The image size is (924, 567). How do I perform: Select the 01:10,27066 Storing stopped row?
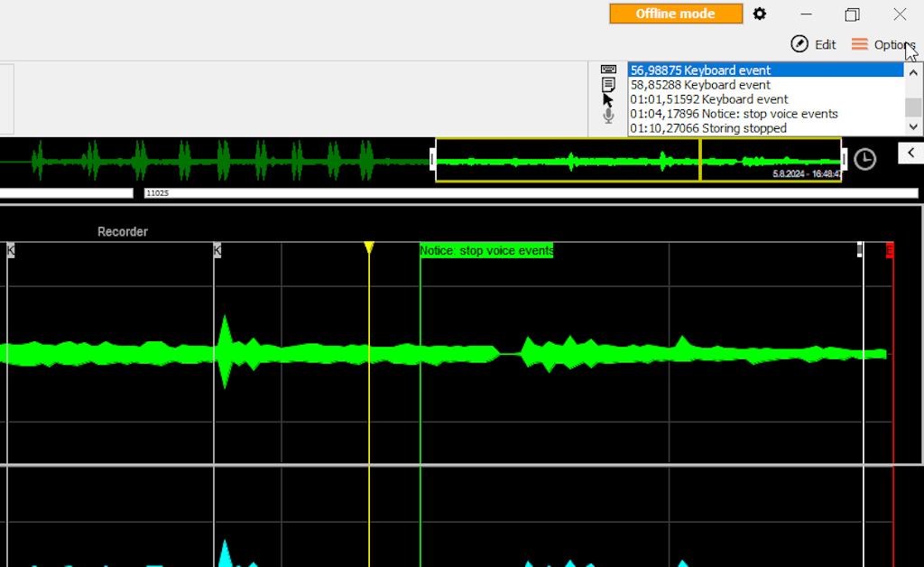click(766, 128)
